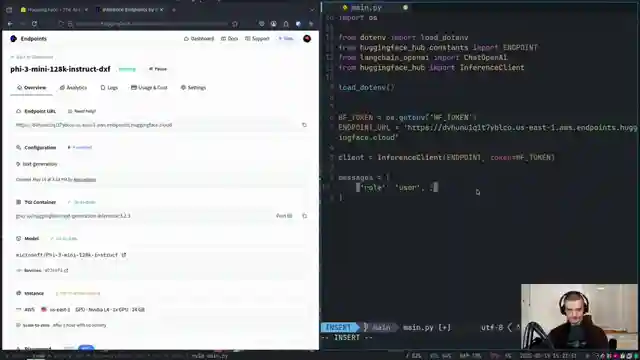The height and width of the screenshot is (360, 640).
Task: Open the Revision commit link
Action: (56, 270)
